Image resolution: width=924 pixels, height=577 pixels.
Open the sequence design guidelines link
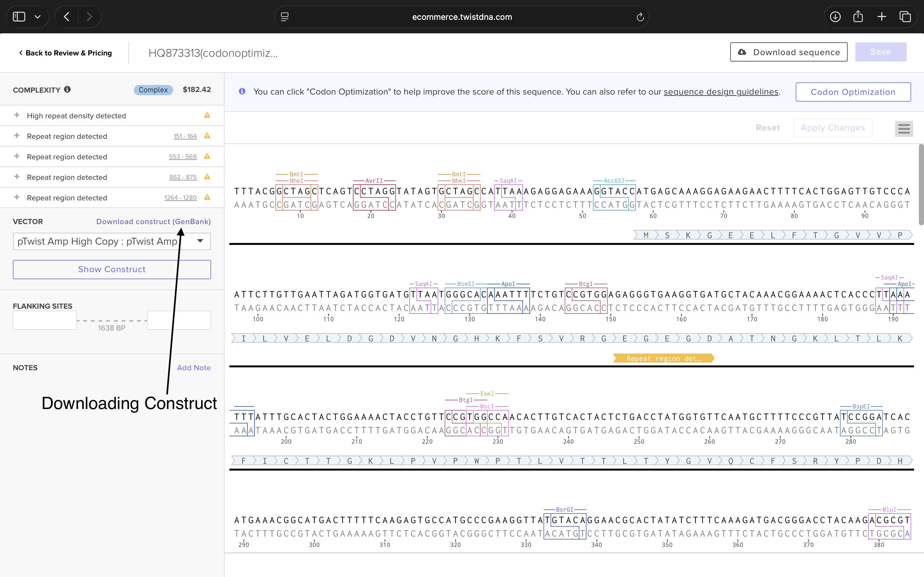point(721,92)
